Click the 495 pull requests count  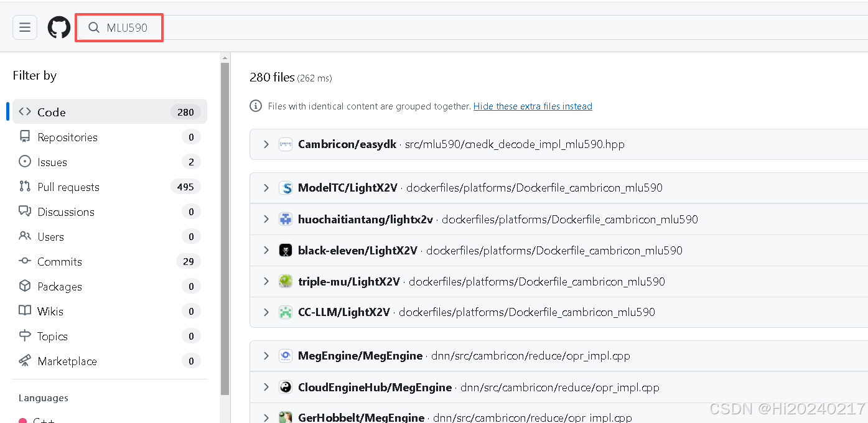coord(185,187)
